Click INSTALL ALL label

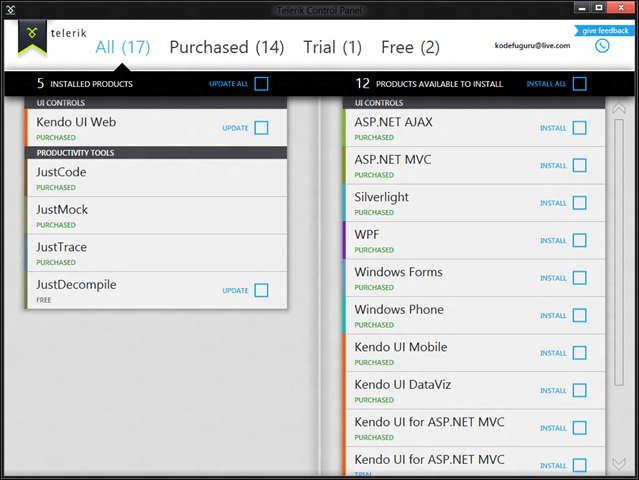coord(546,84)
